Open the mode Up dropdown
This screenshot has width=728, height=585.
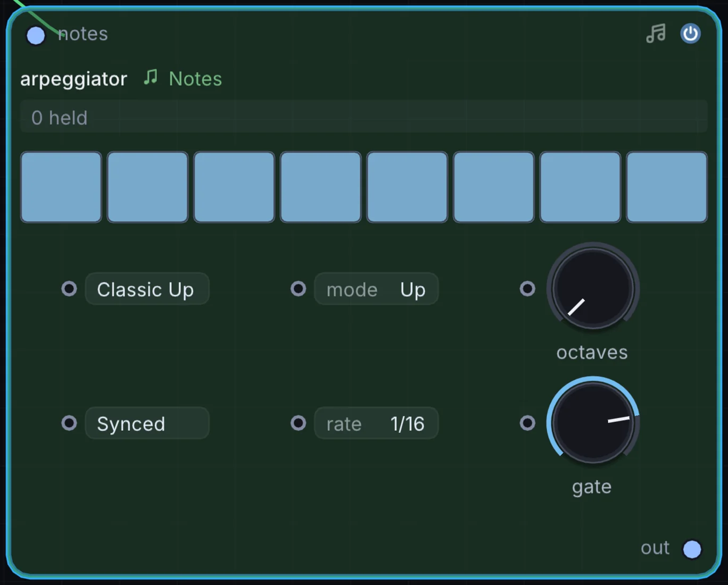tap(376, 289)
